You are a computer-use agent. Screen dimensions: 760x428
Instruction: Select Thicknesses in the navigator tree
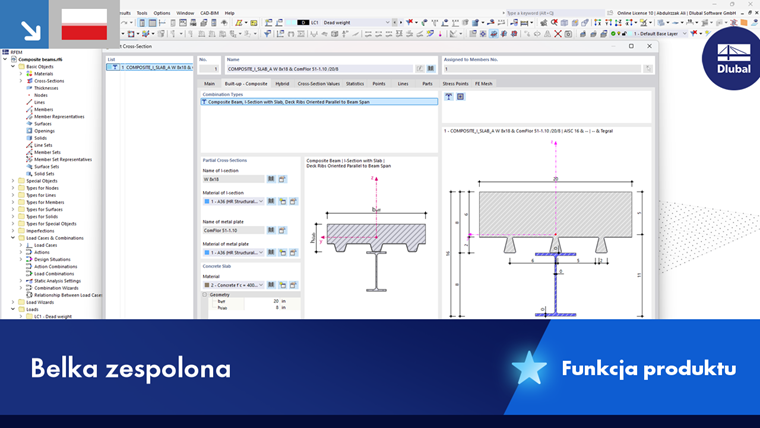(x=46, y=88)
